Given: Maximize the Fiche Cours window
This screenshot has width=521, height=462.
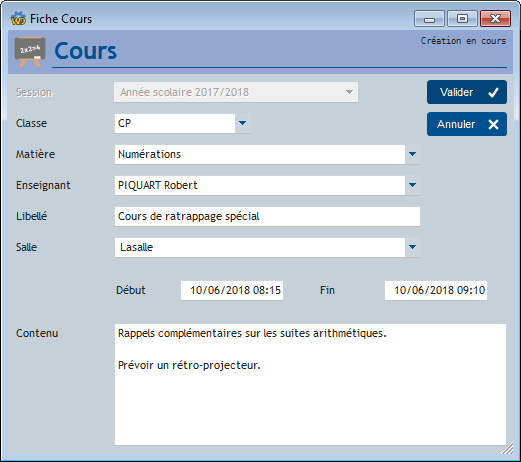Looking at the screenshot, I should tap(462, 18).
